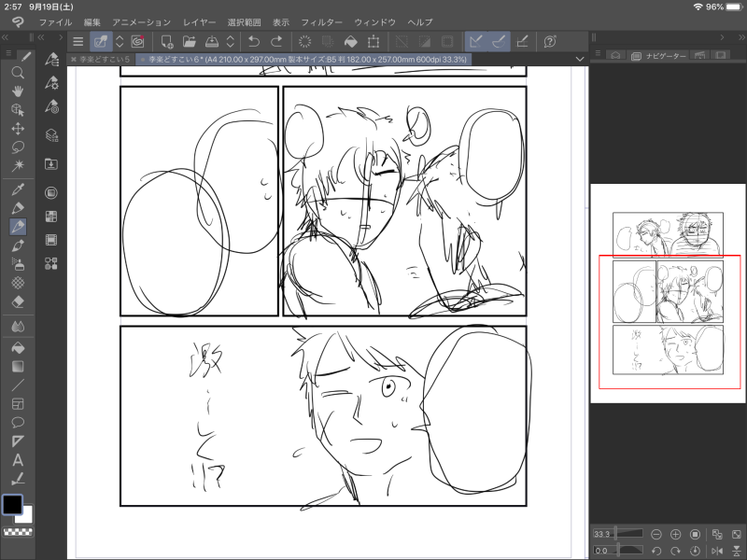Select the Object operation cube tool
Viewport: 747px width, 560px height.
tap(18, 110)
